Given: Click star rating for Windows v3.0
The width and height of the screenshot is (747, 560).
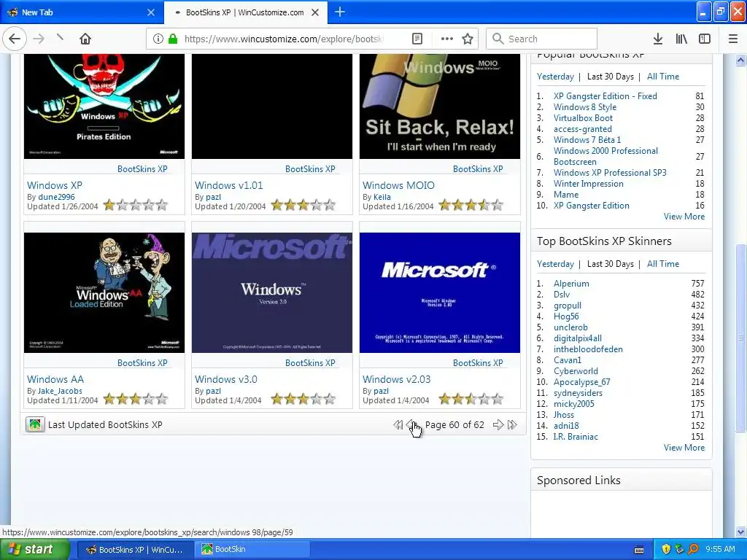Looking at the screenshot, I should (303, 399).
